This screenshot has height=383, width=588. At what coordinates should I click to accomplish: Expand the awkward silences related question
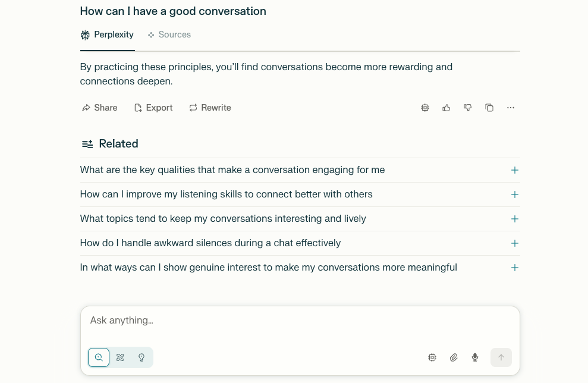(x=515, y=243)
